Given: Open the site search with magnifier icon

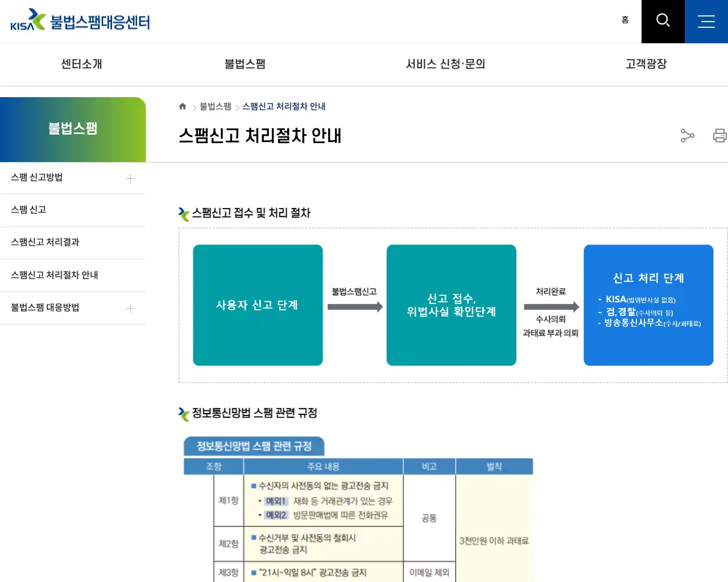Looking at the screenshot, I should [x=663, y=21].
